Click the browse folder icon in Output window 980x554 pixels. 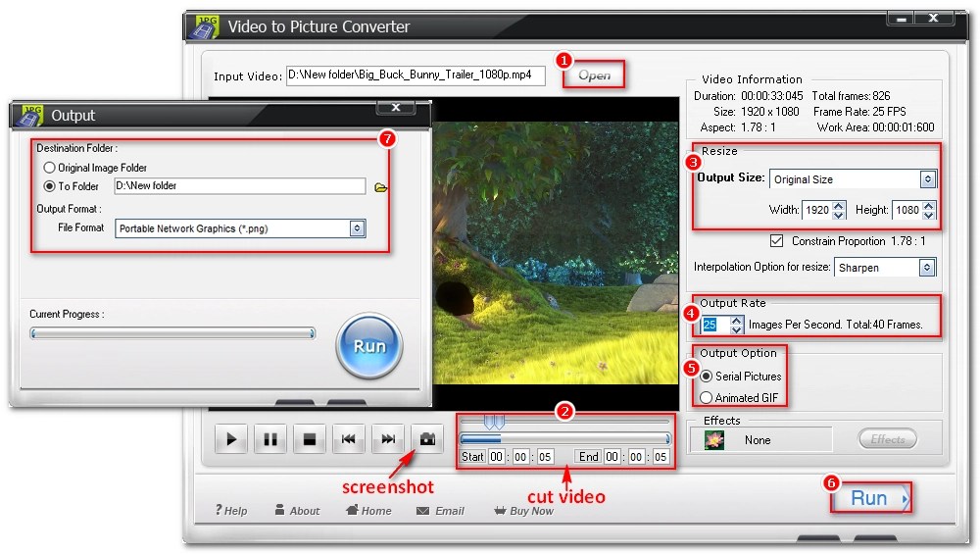pyautogui.click(x=380, y=187)
